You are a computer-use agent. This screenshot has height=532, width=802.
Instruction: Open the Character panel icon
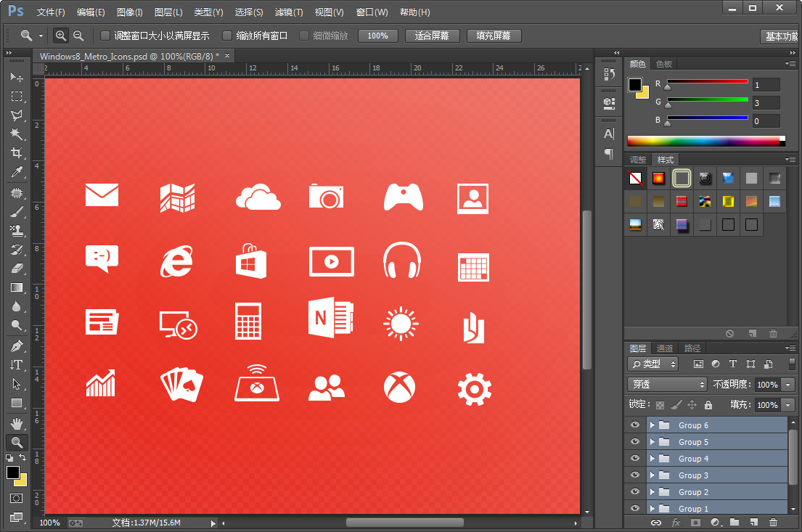(609, 134)
